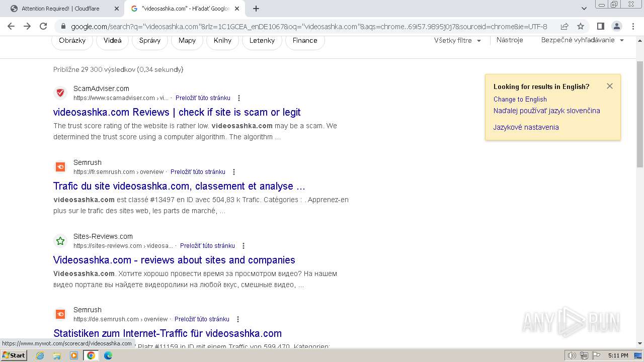Screen dimensions: 644x362
Task: Launch Microsoft Edge from the taskbar
Action: coord(108,355)
